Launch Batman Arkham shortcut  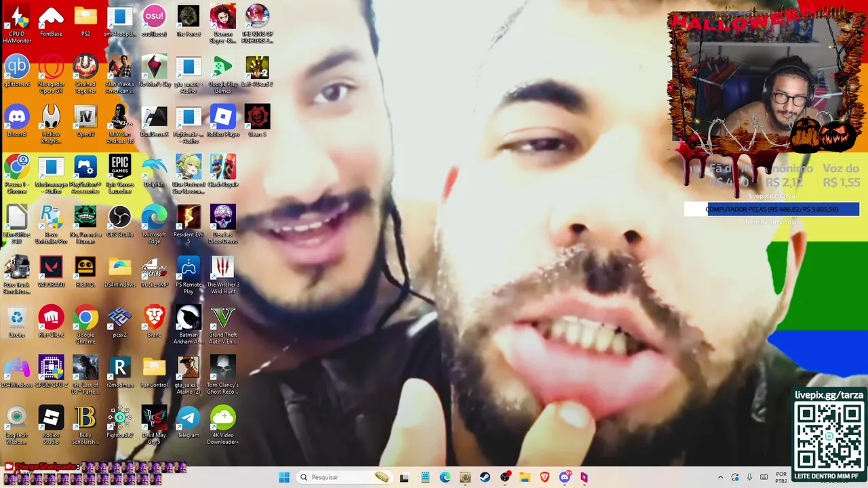(x=189, y=325)
